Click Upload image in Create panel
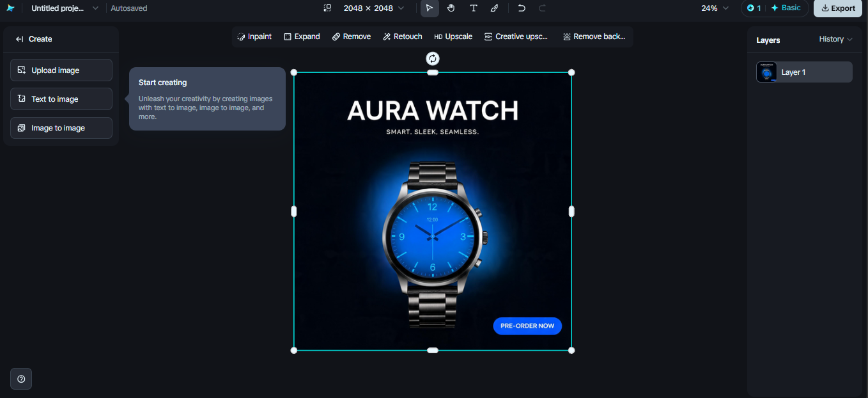 [x=61, y=70]
